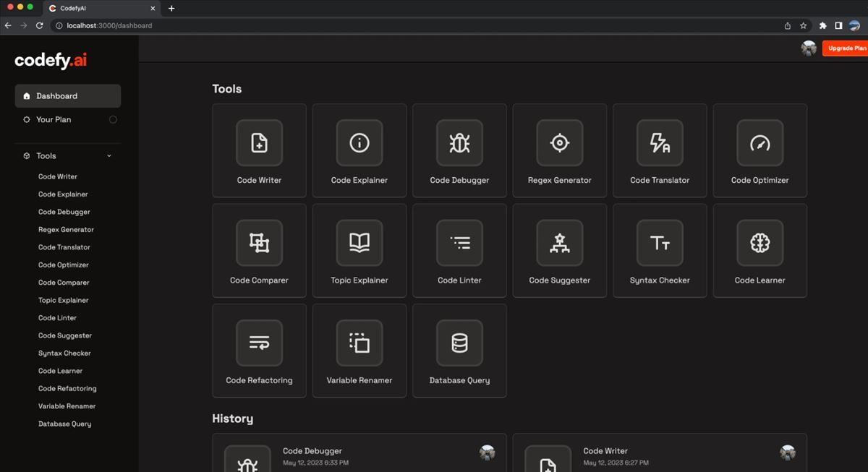Select Code Writer in the sidebar list

pyautogui.click(x=58, y=176)
